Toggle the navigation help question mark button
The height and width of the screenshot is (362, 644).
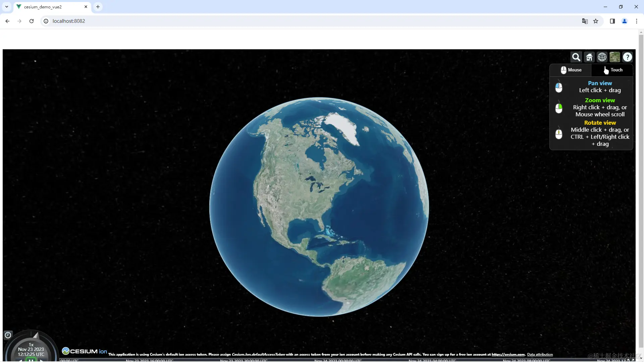click(628, 57)
